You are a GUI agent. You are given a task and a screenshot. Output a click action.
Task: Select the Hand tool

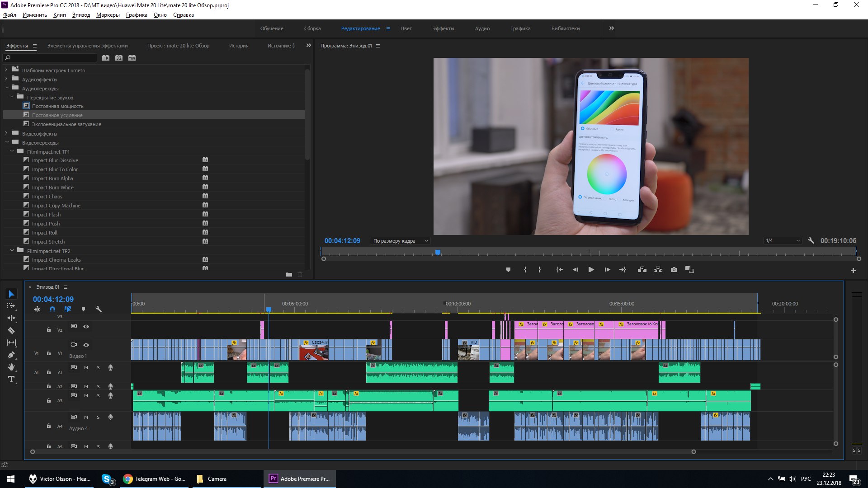click(x=11, y=367)
